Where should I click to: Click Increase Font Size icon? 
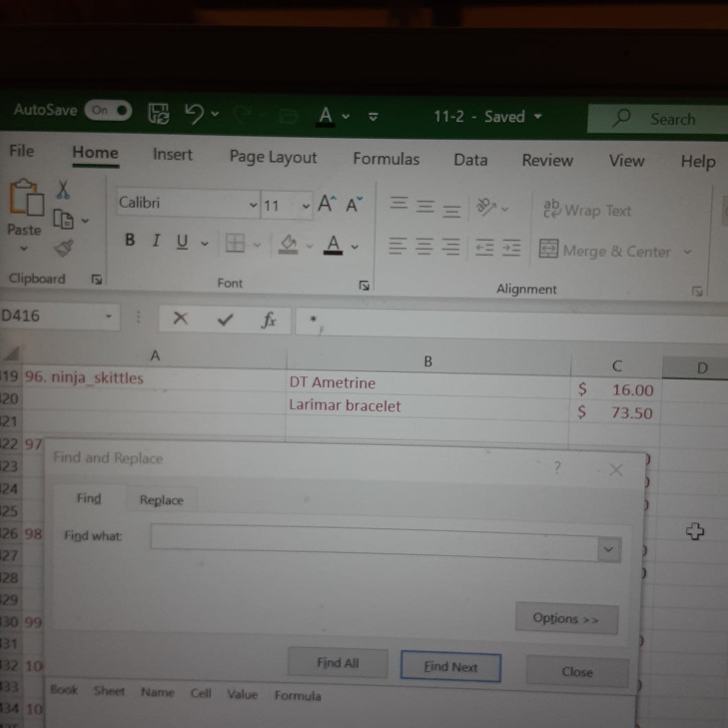(327, 203)
